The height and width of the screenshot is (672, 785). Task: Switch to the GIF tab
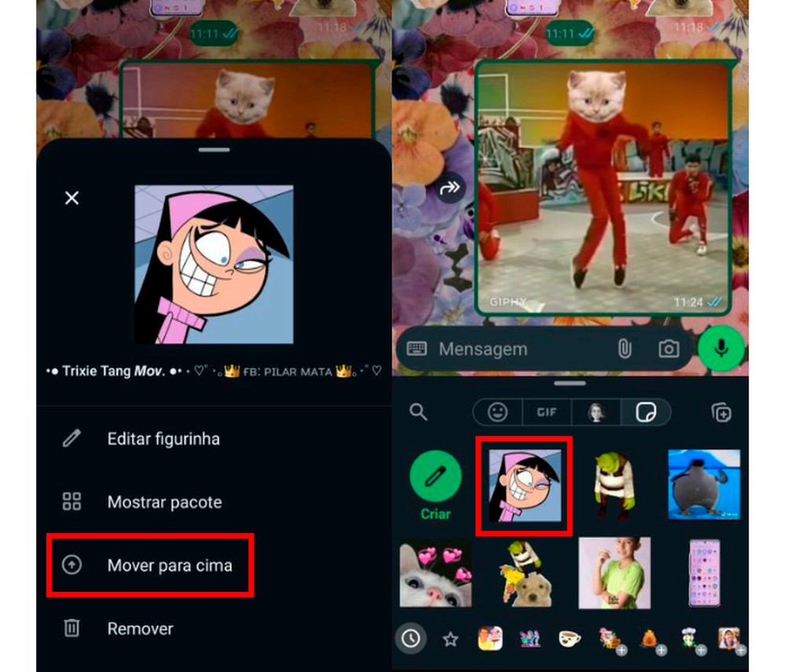click(546, 413)
